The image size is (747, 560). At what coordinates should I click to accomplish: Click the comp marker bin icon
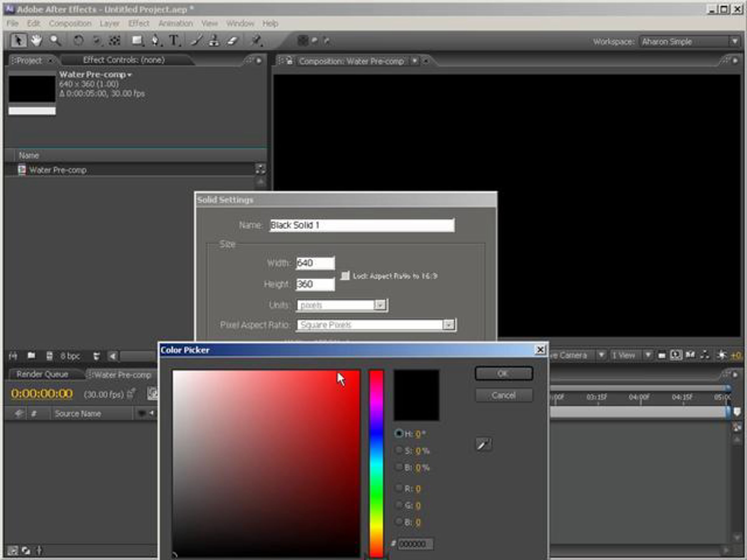(x=737, y=412)
